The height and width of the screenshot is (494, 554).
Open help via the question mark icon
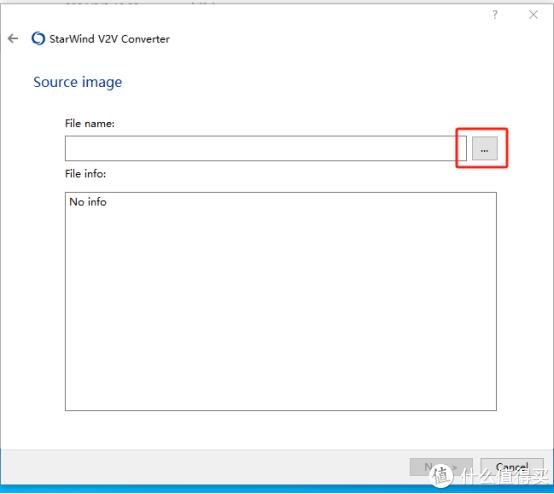(x=495, y=14)
